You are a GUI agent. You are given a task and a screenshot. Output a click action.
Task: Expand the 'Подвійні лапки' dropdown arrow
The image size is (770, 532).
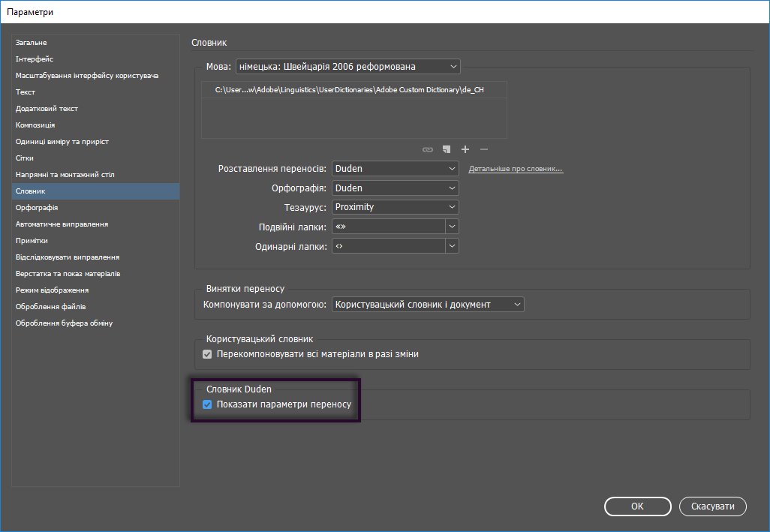click(453, 227)
